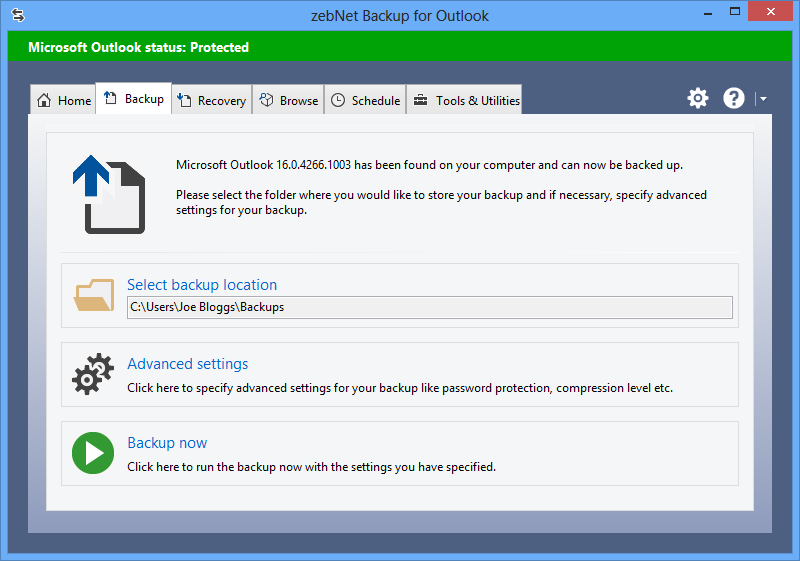Click the Select backup location link
The width and height of the screenshot is (800, 561).
pyautogui.click(x=202, y=285)
